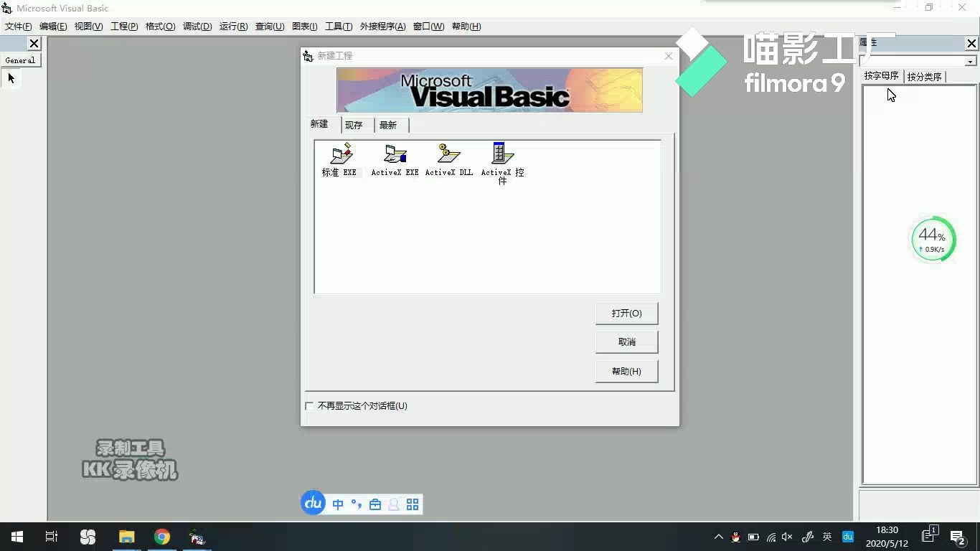Open the 窗口(W) menu
The image size is (980, 551).
coord(428,27)
